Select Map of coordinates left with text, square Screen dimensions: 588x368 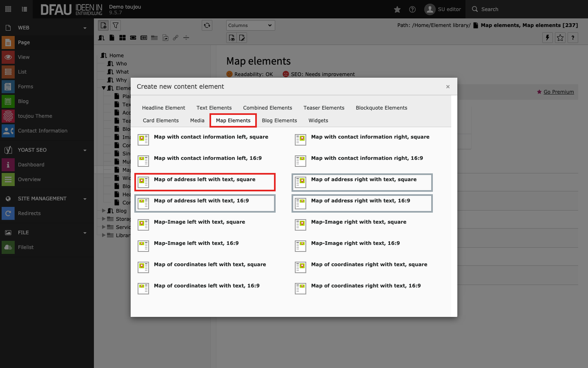[210, 265]
